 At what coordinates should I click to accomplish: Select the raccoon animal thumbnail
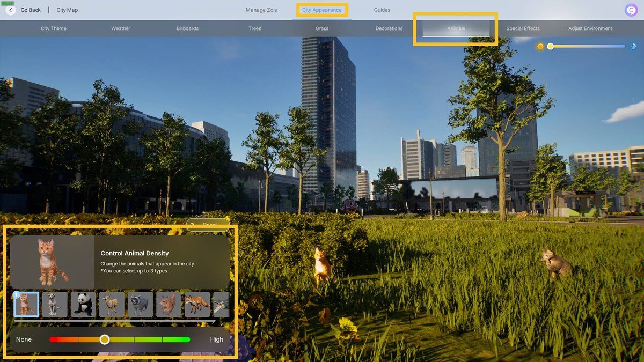pos(140,305)
